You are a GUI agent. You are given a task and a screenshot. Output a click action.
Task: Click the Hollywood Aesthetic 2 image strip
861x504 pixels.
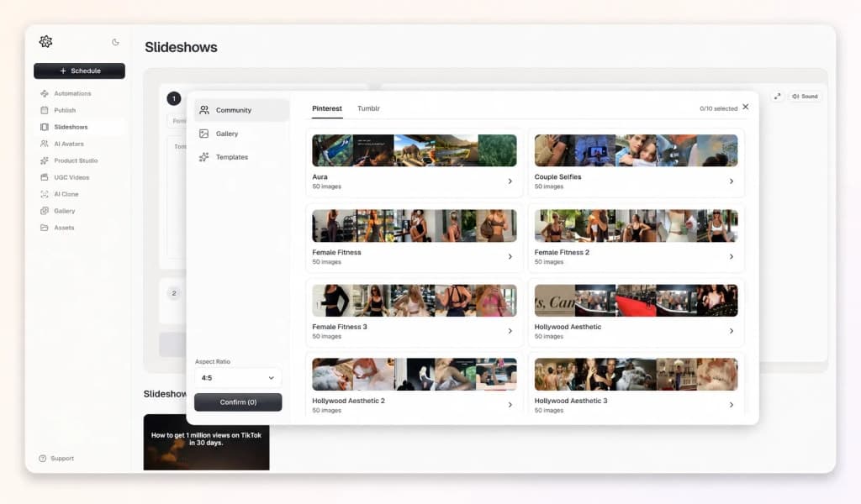[414, 374]
